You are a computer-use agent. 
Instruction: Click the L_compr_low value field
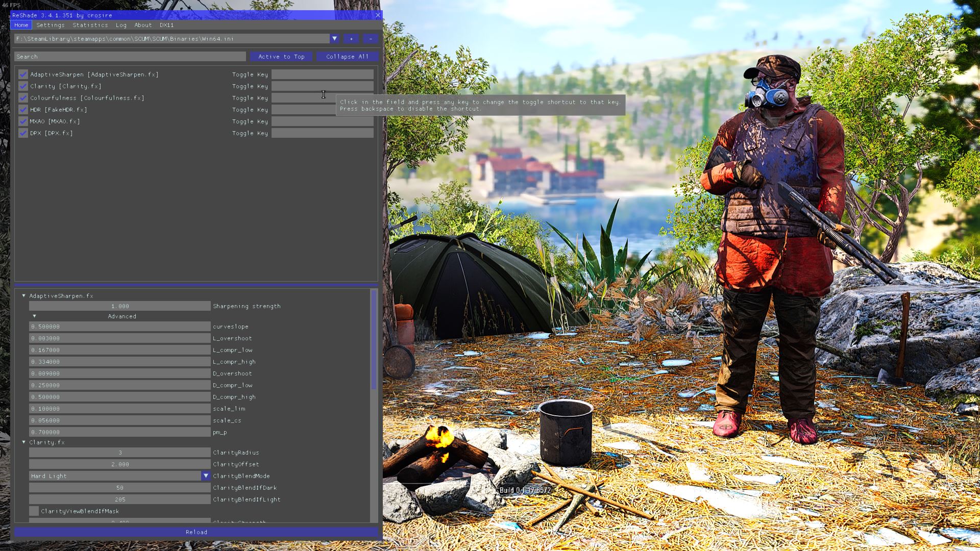tap(119, 350)
